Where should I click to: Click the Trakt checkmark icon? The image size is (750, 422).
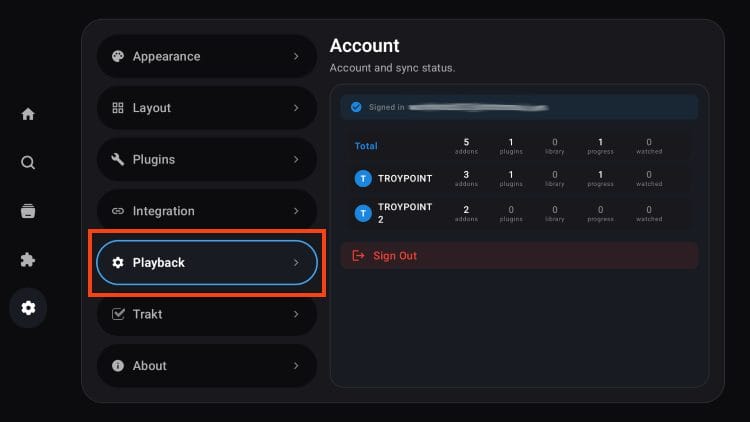click(118, 314)
